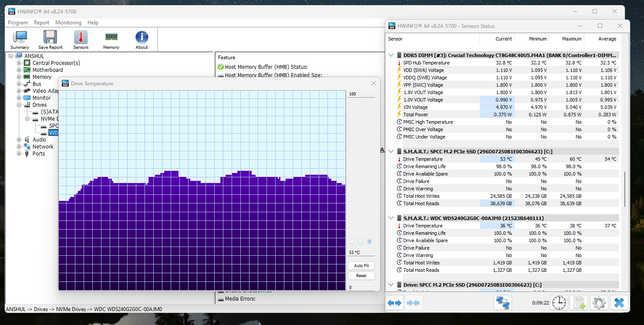Viewport: 644px width, 325px height.
Task: Collapse the Drives tree node
Action: click(19, 105)
